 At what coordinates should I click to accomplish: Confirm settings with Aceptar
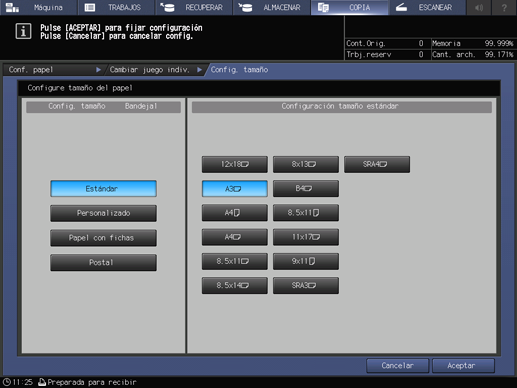click(x=463, y=366)
